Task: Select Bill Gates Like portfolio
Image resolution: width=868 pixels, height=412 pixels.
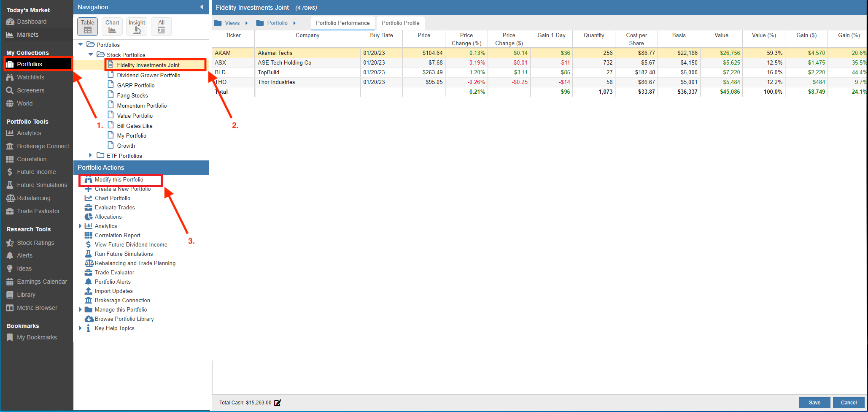Action: pyautogui.click(x=135, y=126)
